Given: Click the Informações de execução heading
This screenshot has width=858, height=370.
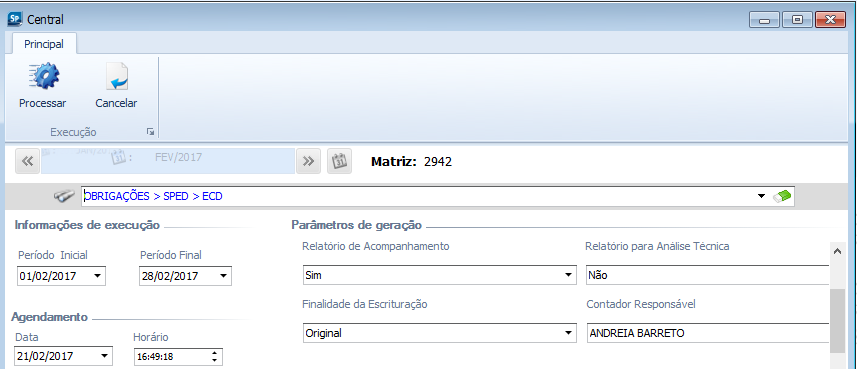Looking at the screenshot, I should click(87, 224).
